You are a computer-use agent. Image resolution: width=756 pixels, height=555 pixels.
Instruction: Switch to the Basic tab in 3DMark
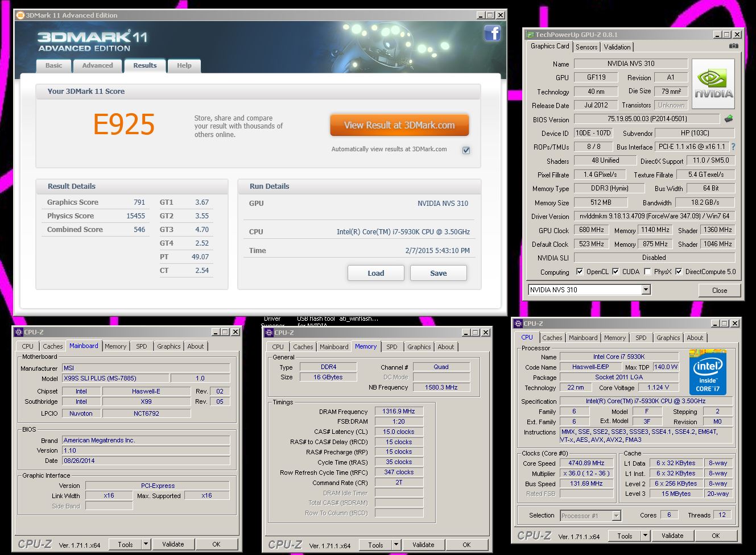pos(53,65)
